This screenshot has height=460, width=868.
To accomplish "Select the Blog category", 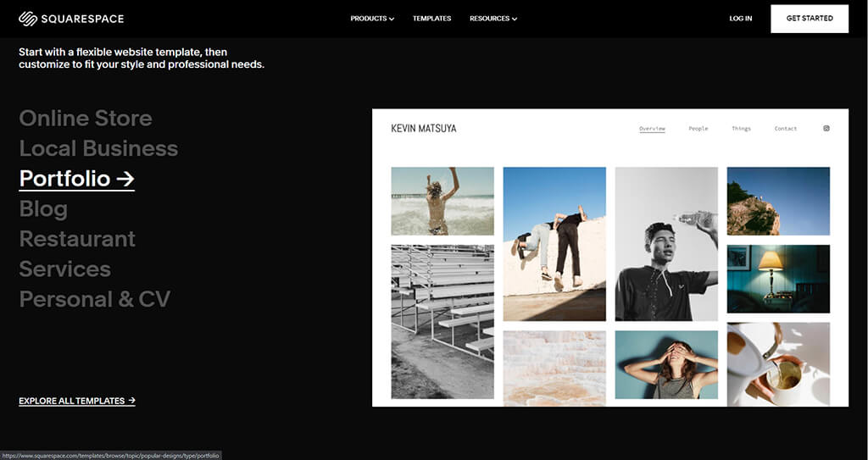I will pos(43,208).
